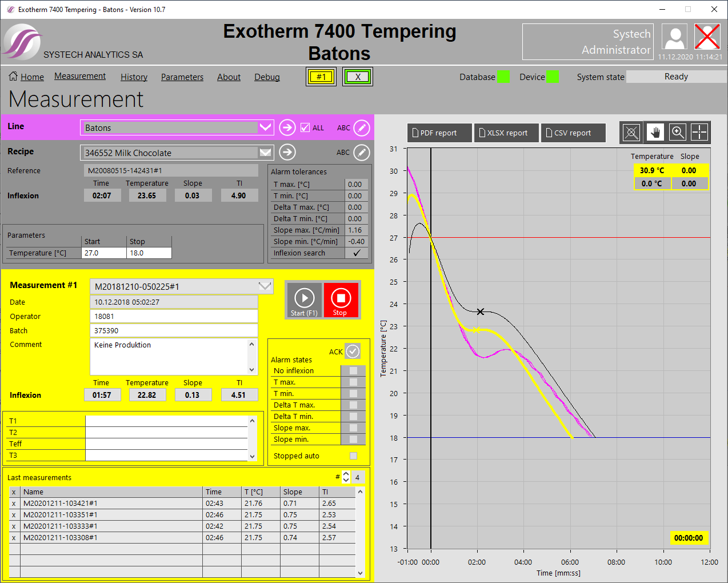
Task: Toggle the Stopped auto checkbox
Action: (x=353, y=456)
